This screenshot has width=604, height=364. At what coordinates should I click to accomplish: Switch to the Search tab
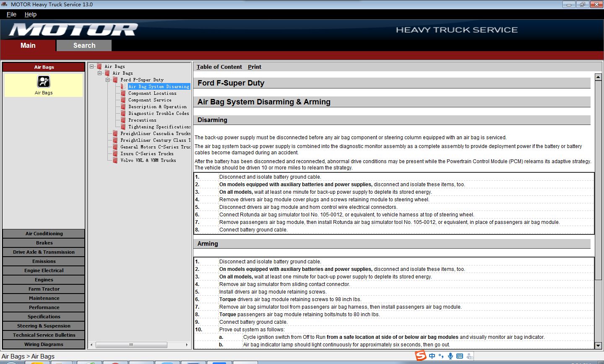click(x=84, y=45)
